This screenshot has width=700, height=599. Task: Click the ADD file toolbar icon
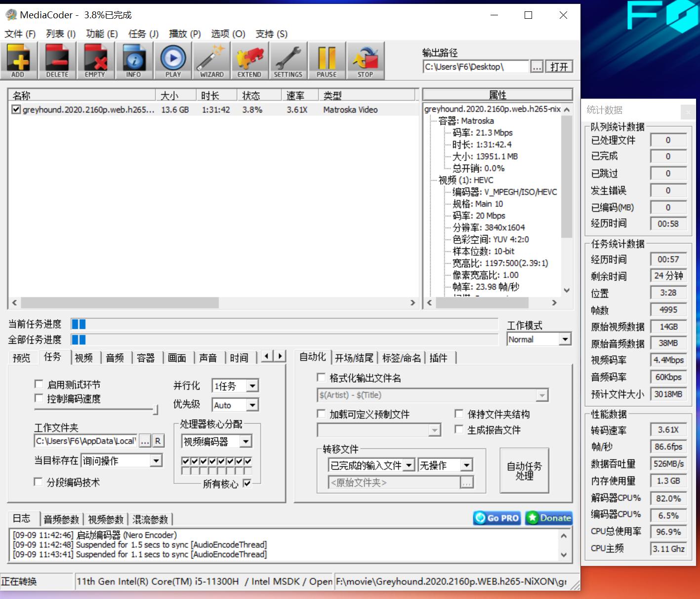point(18,60)
